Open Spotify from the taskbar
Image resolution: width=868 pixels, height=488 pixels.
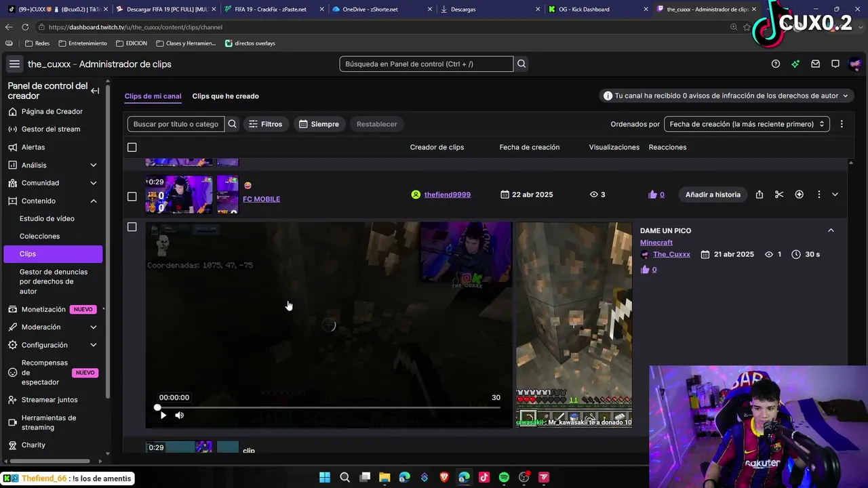504,477
